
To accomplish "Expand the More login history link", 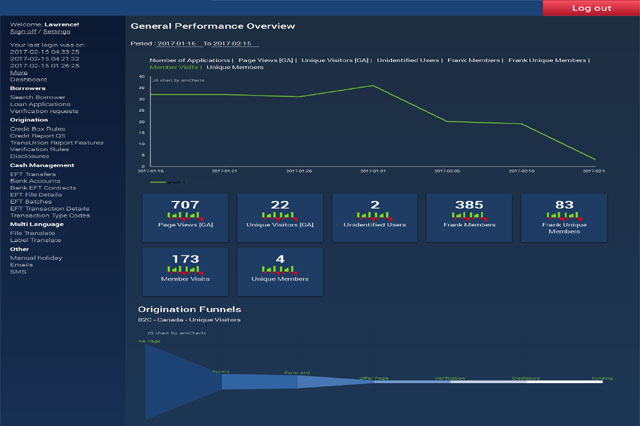I will pyautogui.click(x=18, y=73).
